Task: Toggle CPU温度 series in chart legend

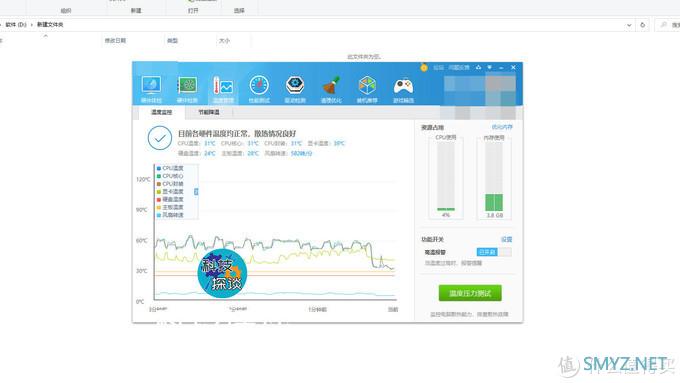Action: point(170,168)
